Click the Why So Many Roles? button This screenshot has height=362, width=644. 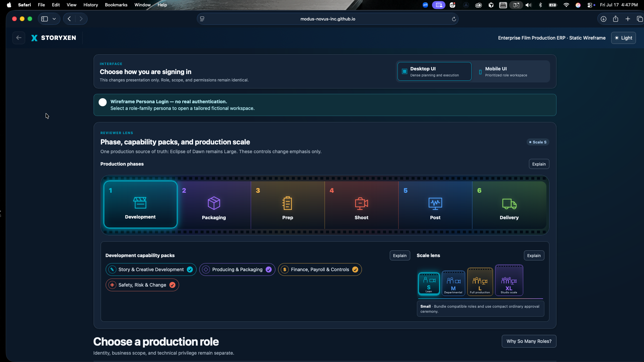click(x=529, y=341)
